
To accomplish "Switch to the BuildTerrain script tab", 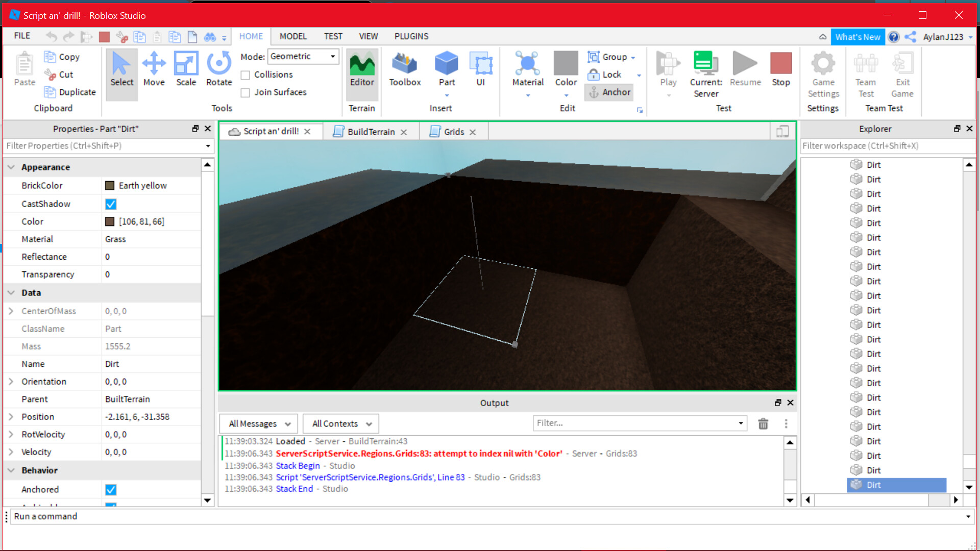I will click(370, 132).
